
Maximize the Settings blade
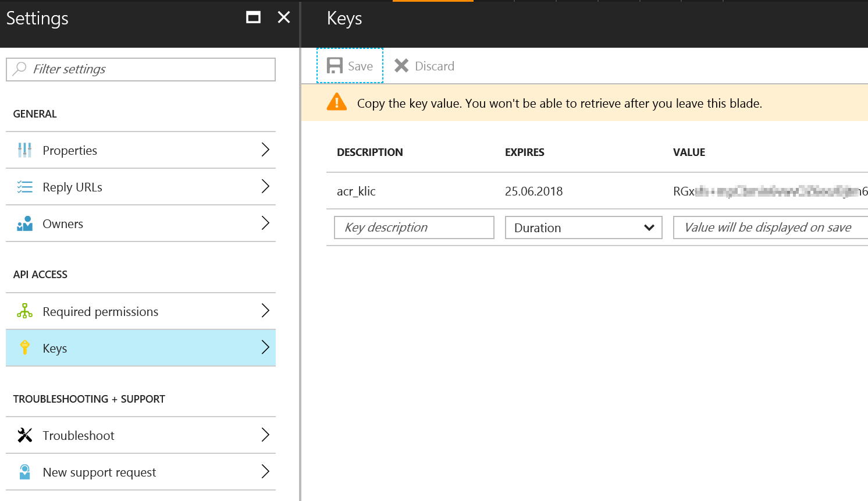[x=253, y=17]
